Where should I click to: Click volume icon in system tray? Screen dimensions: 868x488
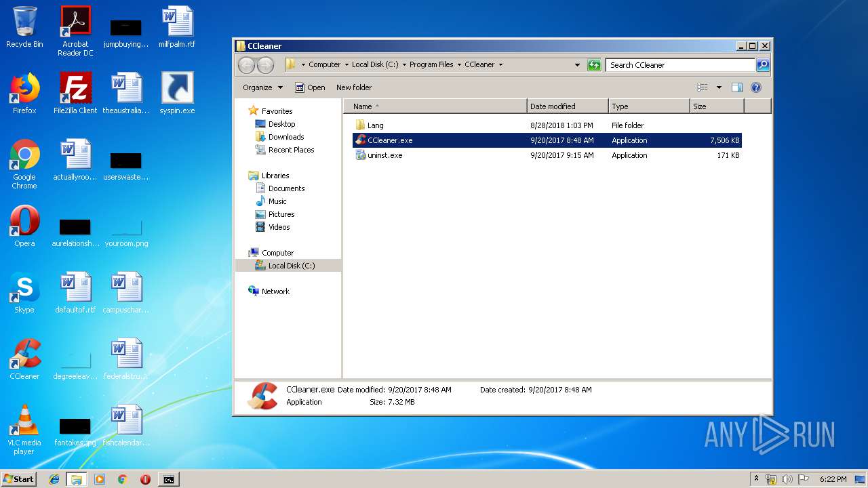click(x=787, y=479)
